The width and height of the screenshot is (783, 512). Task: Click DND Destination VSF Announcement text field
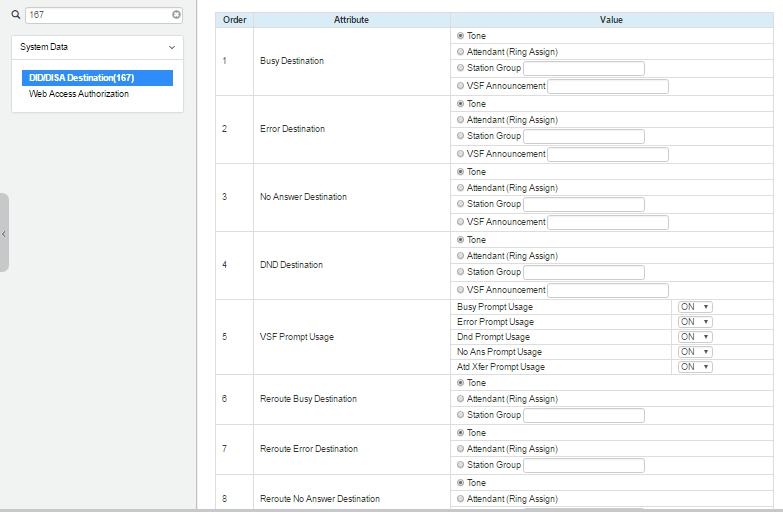[607, 290]
